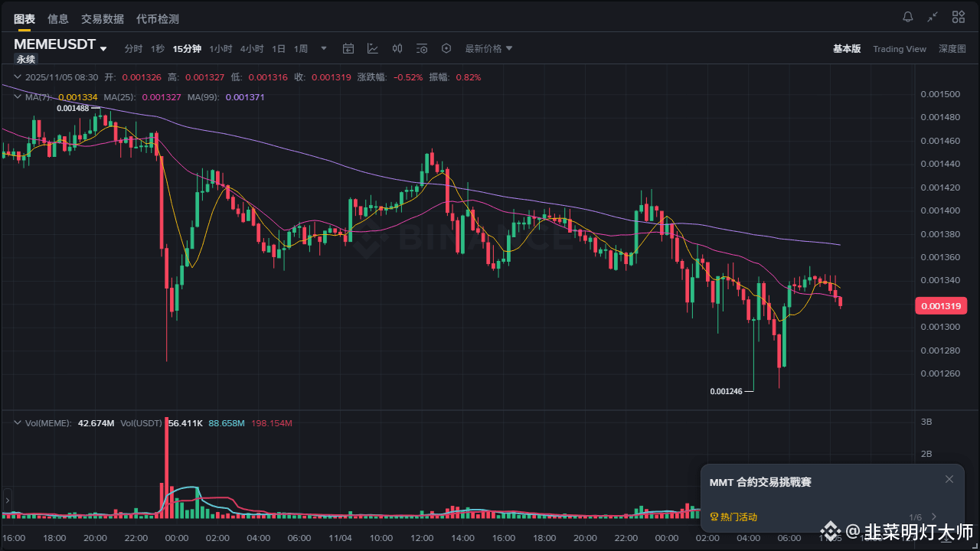This screenshot has height=551, width=980.
Task: Switch to the 1小时 timeframe
Action: click(x=220, y=48)
